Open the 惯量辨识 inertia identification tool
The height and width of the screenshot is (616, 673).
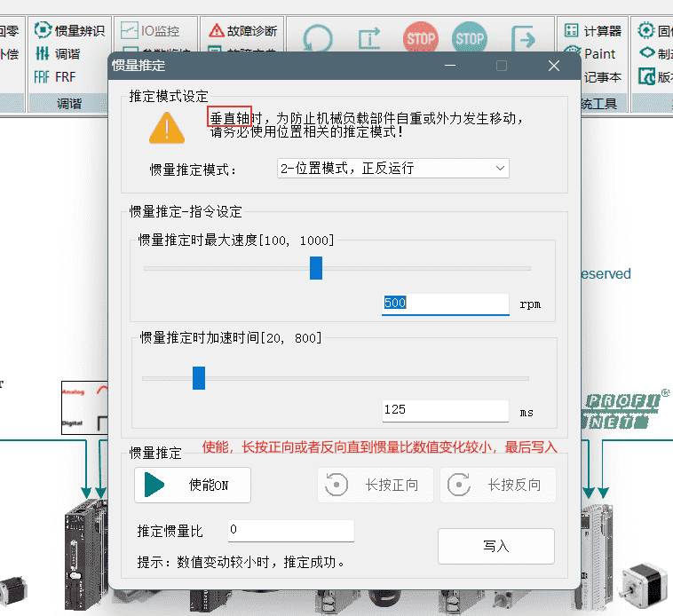point(69,30)
